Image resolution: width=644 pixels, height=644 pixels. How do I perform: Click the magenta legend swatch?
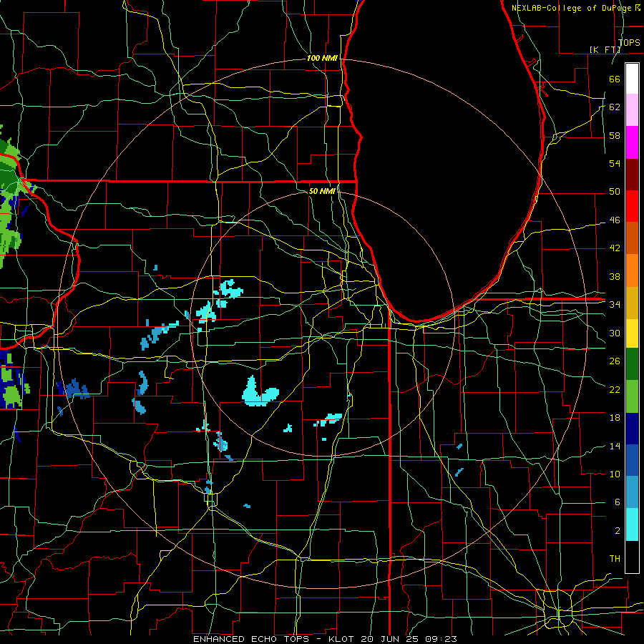click(632, 142)
